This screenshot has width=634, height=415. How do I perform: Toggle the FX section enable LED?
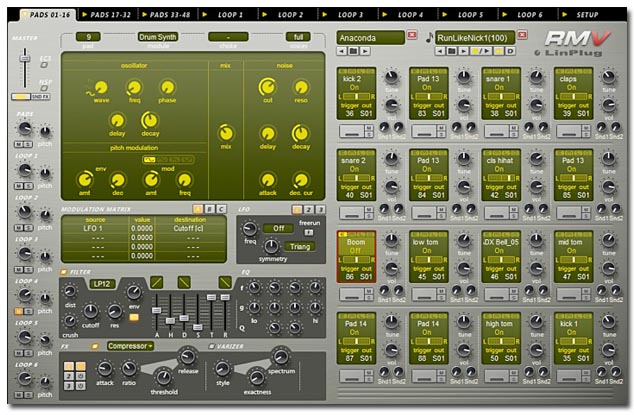tap(95, 347)
